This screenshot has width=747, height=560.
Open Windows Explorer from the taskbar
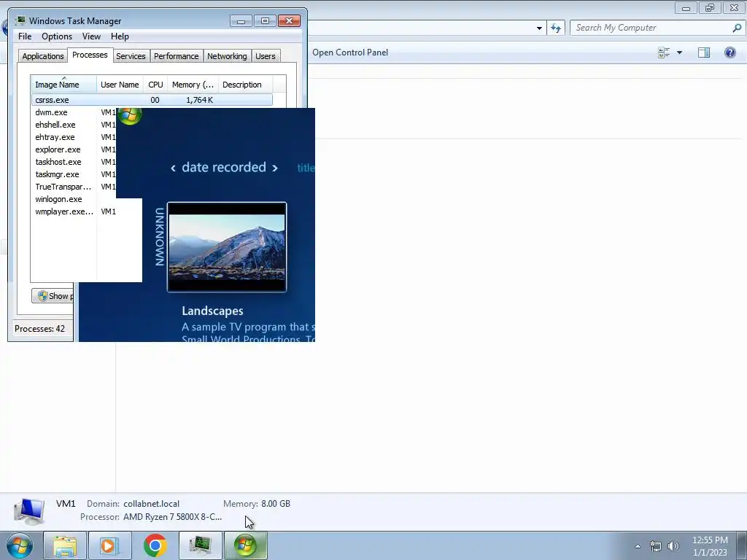tap(65, 545)
